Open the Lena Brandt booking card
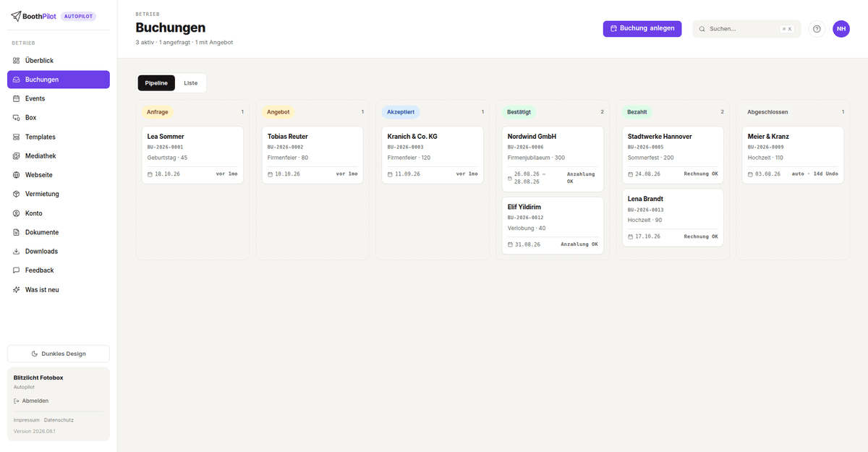868x452 pixels. coord(673,218)
